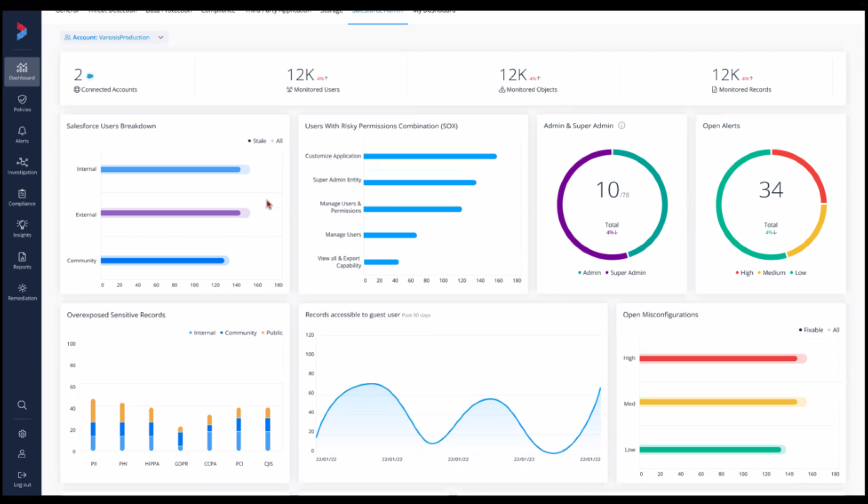Click the Internal bar in Users Breakdown

pyautogui.click(x=175, y=169)
